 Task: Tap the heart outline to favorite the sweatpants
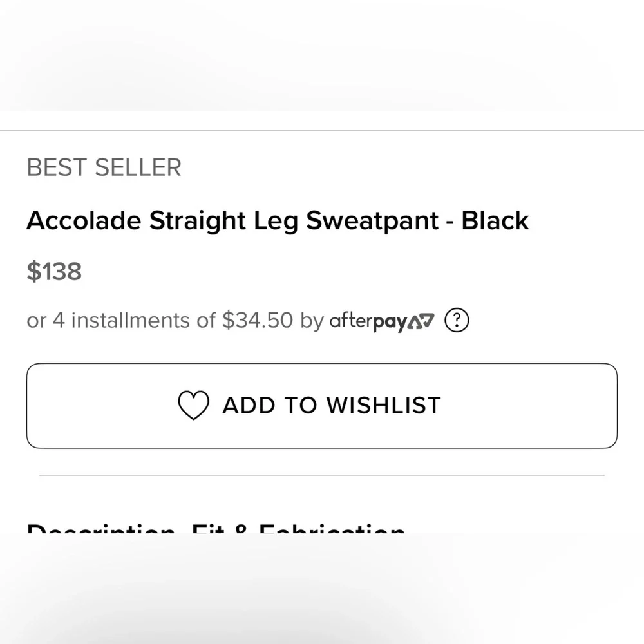(193, 405)
